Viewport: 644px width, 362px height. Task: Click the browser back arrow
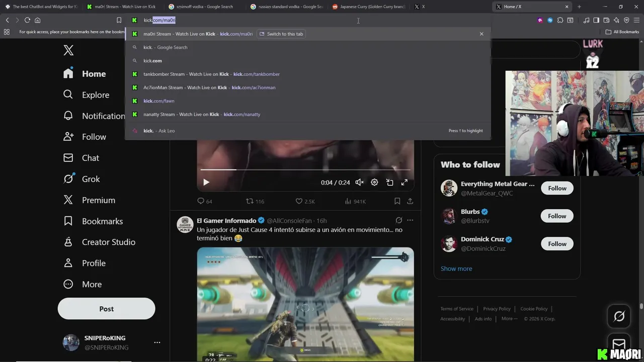click(x=7, y=20)
